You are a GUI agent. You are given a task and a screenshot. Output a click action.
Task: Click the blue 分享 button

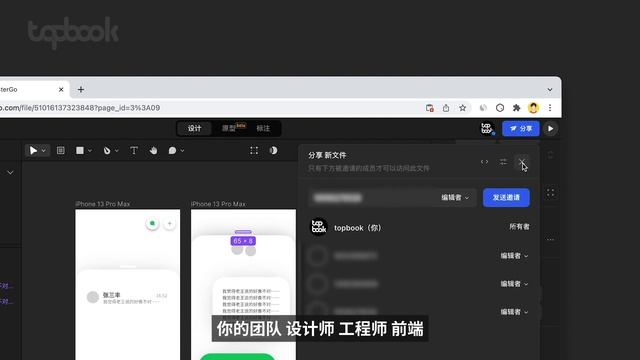coord(521,129)
